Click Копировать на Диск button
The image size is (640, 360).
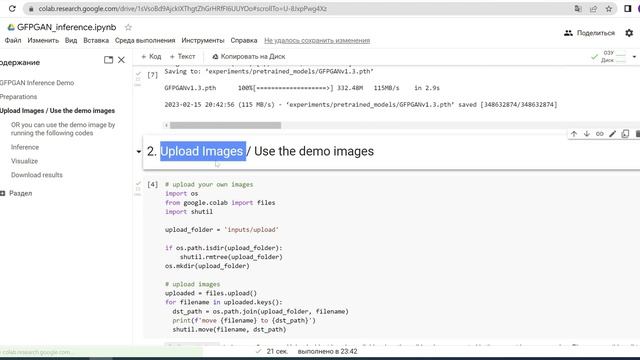tap(249, 57)
